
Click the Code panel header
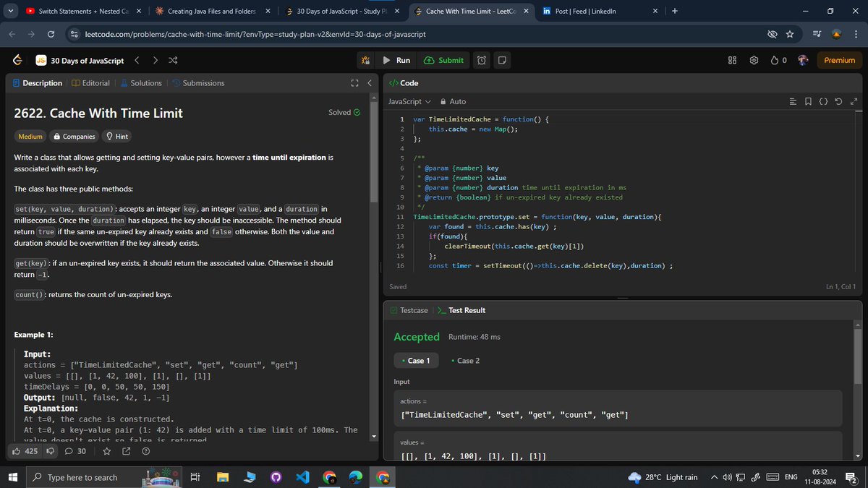coord(404,83)
